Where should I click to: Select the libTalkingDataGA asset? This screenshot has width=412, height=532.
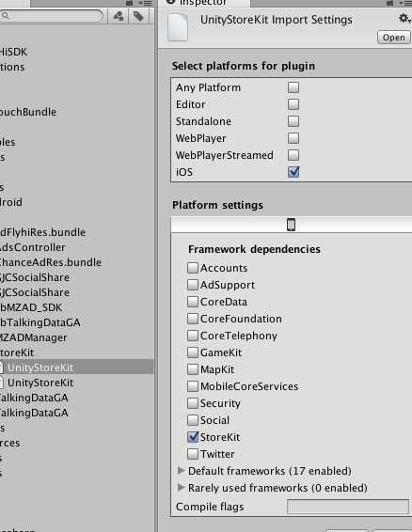pos(40,322)
